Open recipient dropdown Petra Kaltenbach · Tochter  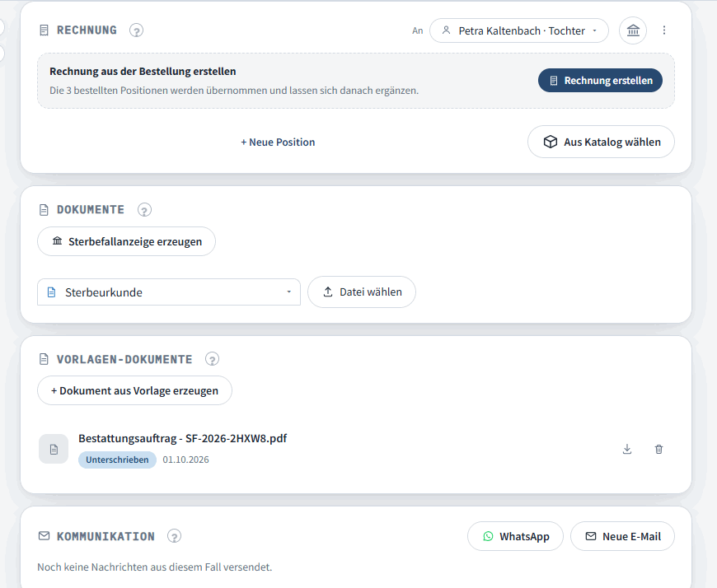tap(519, 30)
